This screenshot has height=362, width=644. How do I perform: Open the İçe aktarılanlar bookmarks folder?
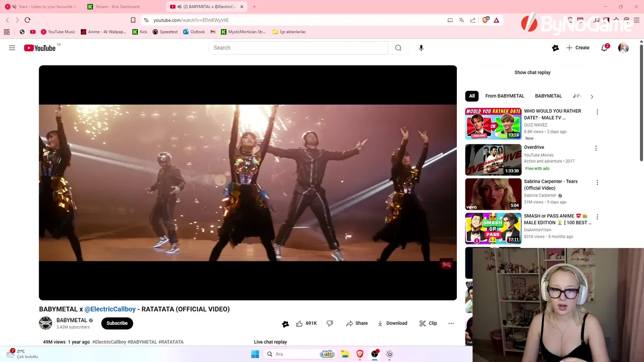click(289, 32)
